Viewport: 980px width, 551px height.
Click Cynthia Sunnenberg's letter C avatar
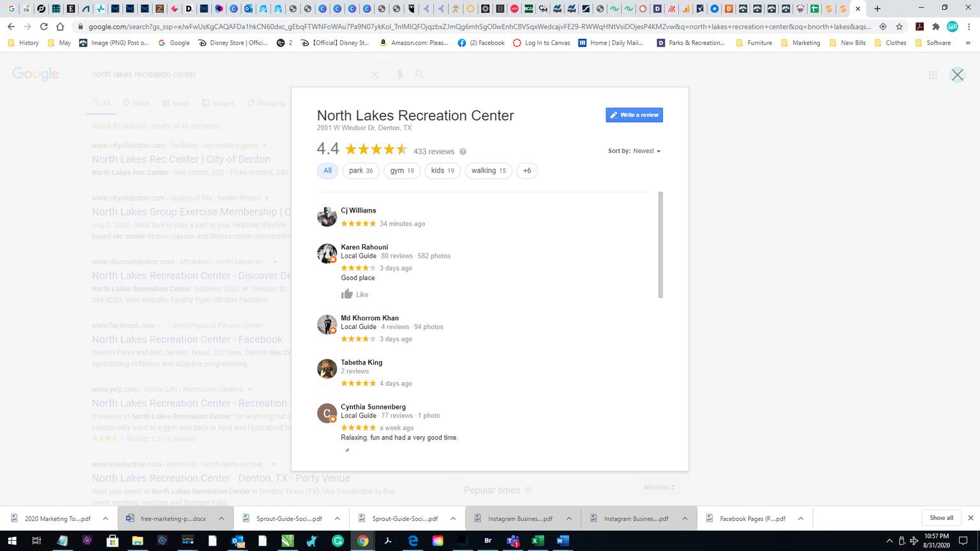pyautogui.click(x=327, y=413)
